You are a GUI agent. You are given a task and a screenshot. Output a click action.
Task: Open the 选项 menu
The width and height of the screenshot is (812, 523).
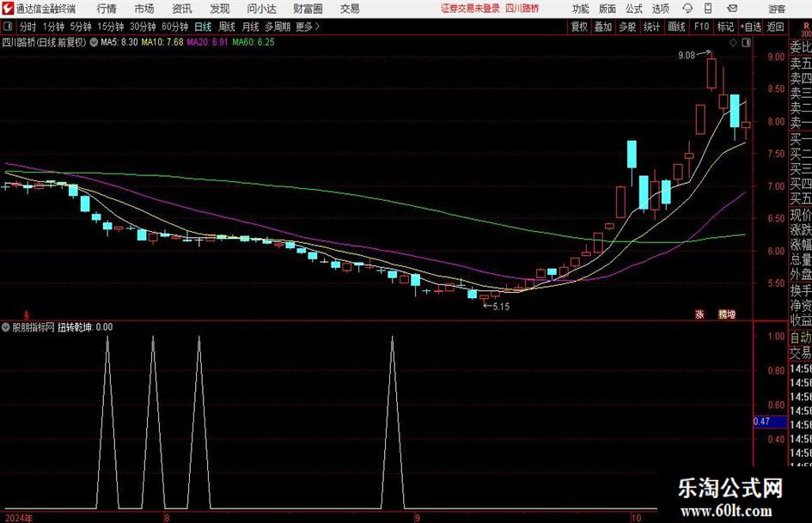pos(660,9)
